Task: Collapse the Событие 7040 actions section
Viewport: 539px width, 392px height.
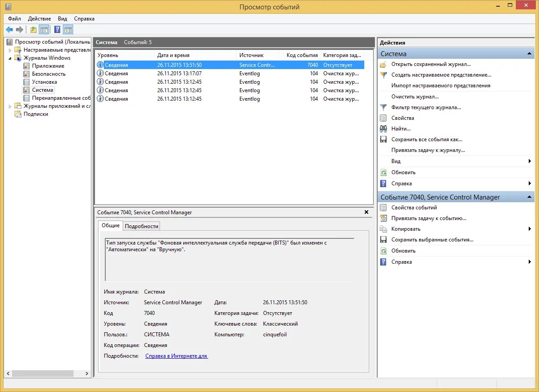Action: click(x=529, y=197)
